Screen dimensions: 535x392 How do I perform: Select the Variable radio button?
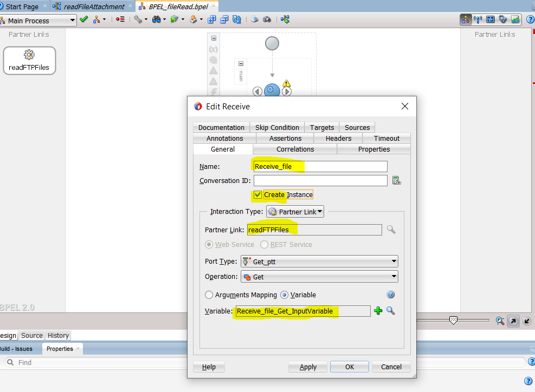click(285, 295)
